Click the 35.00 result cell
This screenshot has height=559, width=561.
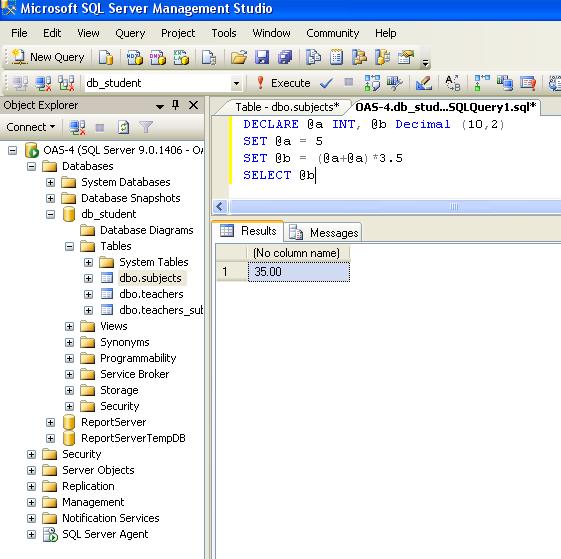tap(299, 272)
